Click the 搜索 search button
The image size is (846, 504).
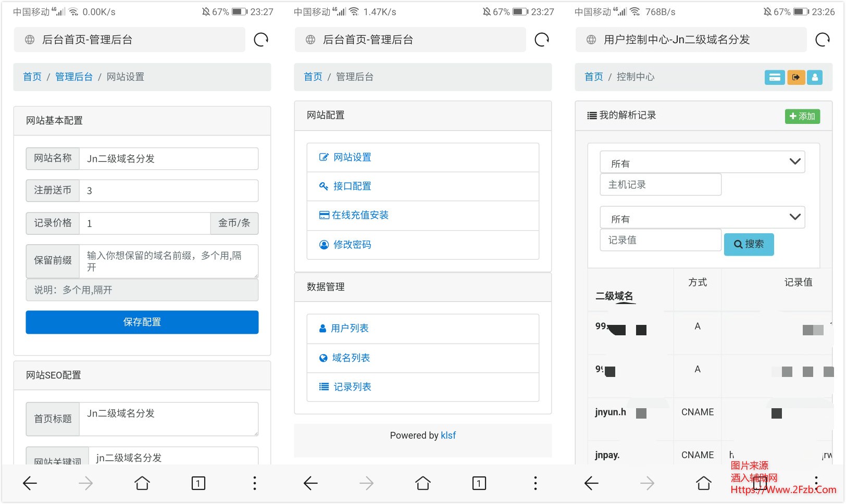(749, 244)
